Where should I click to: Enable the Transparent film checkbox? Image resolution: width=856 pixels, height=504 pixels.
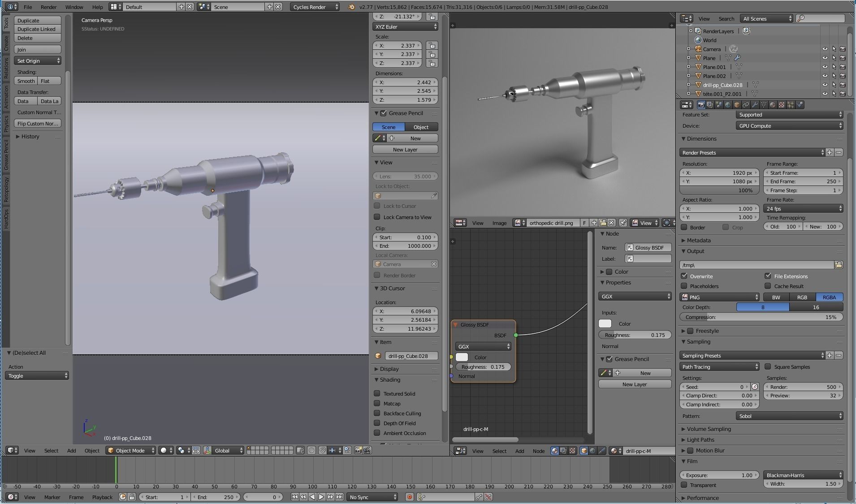pyautogui.click(x=684, y=485)
